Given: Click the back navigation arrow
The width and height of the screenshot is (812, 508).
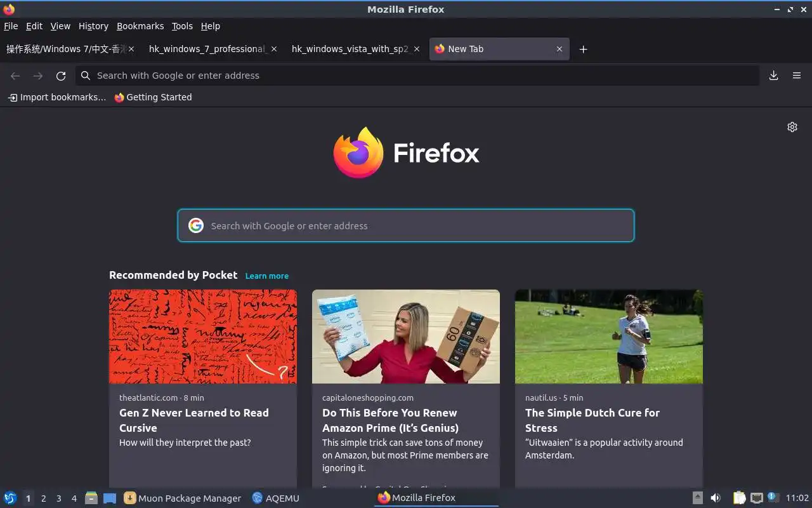Looking at the screenshot, I should [x=15, y=76].
